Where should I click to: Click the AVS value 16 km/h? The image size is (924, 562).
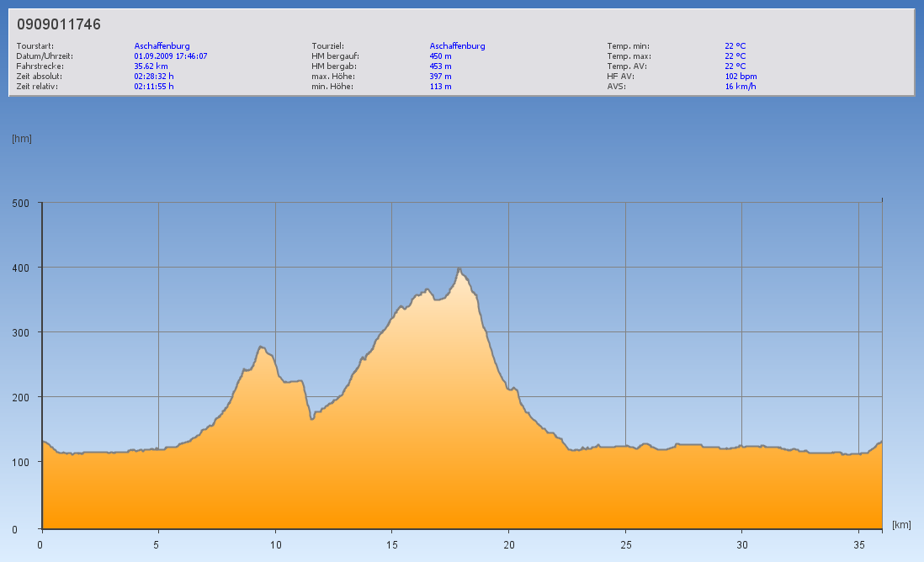[x=741, y=86]
